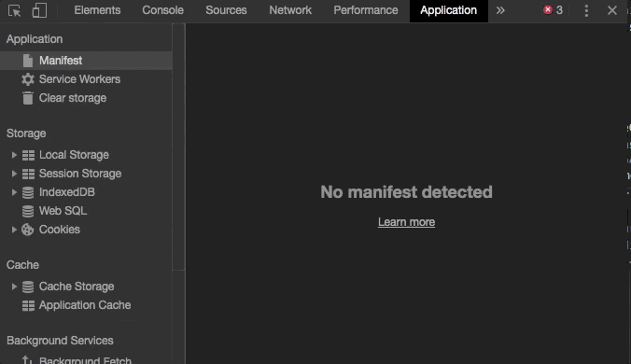
Task: Expand the IndexedDB tree arrow
Action: pos(14,192)
